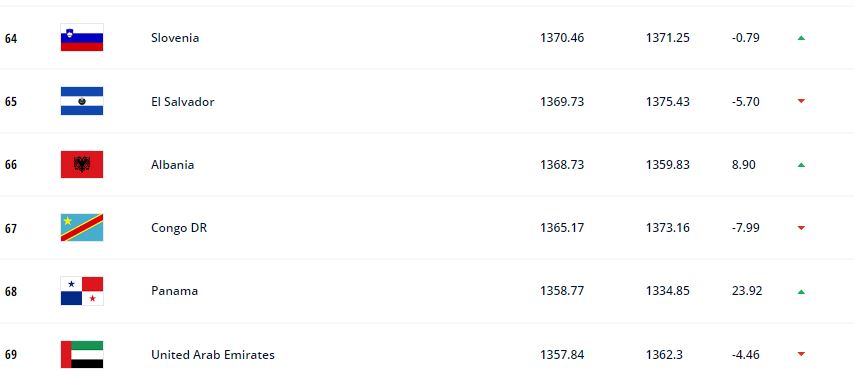Click the El Salvador flag icon
This screenshot has height=385, width=854.
tap(82, 101)
